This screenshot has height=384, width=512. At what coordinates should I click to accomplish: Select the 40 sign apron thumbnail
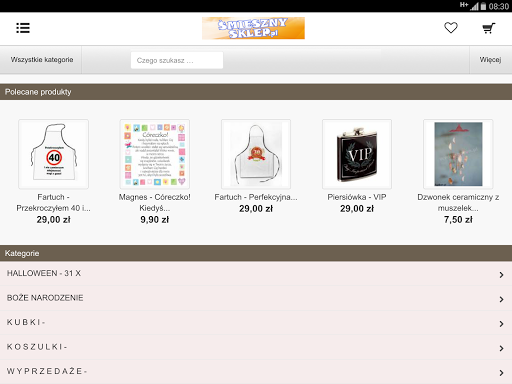pyautogui.click(x=54, y=154)
